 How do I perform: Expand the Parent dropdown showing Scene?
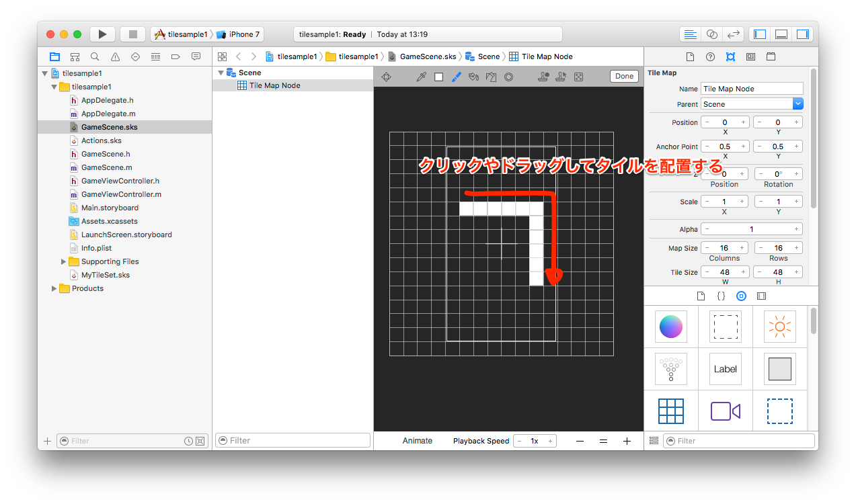pos(798,103)
